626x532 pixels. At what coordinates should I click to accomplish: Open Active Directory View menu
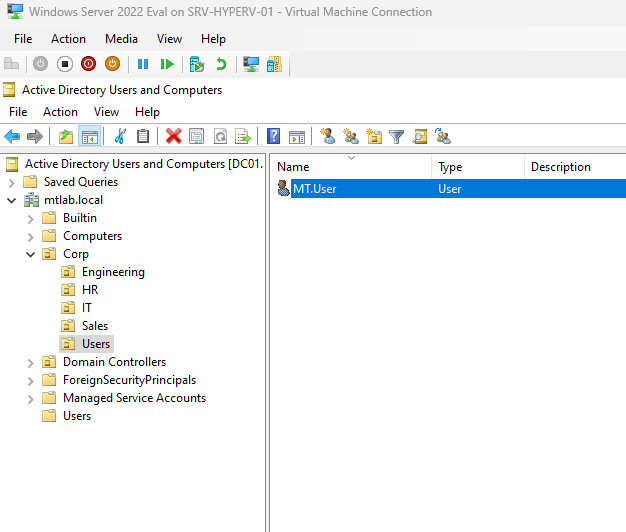[106, 112]
